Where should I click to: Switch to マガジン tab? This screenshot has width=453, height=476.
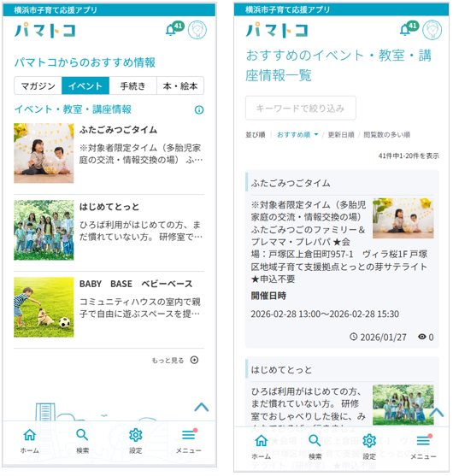tap(38, 86)
